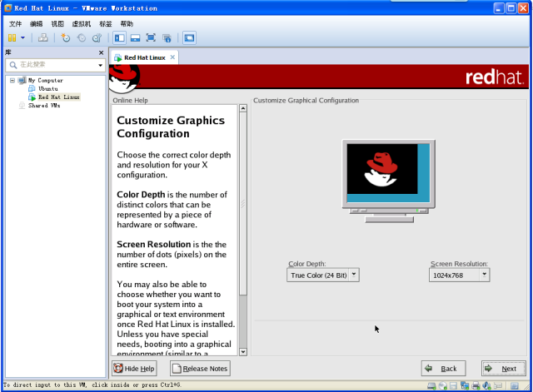Click the USB device status icon

click(x=498, y=385)
